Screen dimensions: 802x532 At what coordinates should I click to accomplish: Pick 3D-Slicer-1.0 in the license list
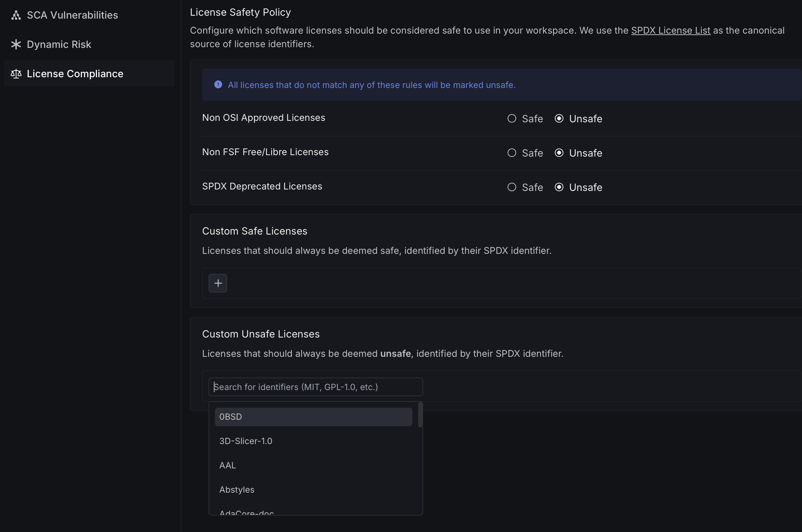point(313,441)
